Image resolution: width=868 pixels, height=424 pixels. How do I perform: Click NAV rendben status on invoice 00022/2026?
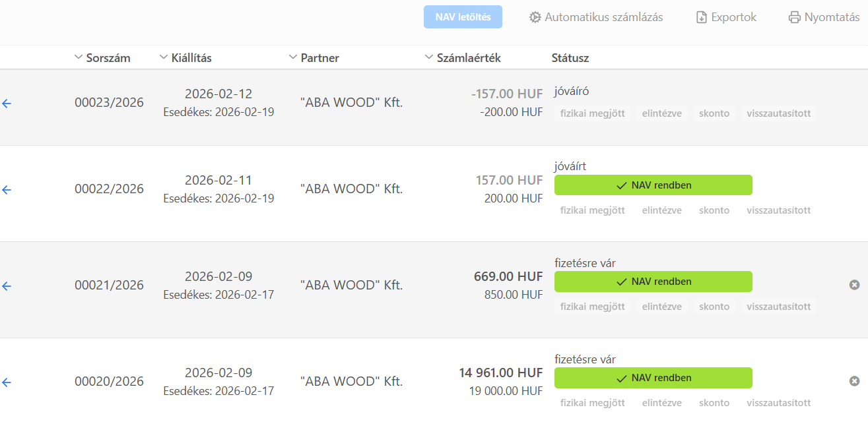point(653,185)
